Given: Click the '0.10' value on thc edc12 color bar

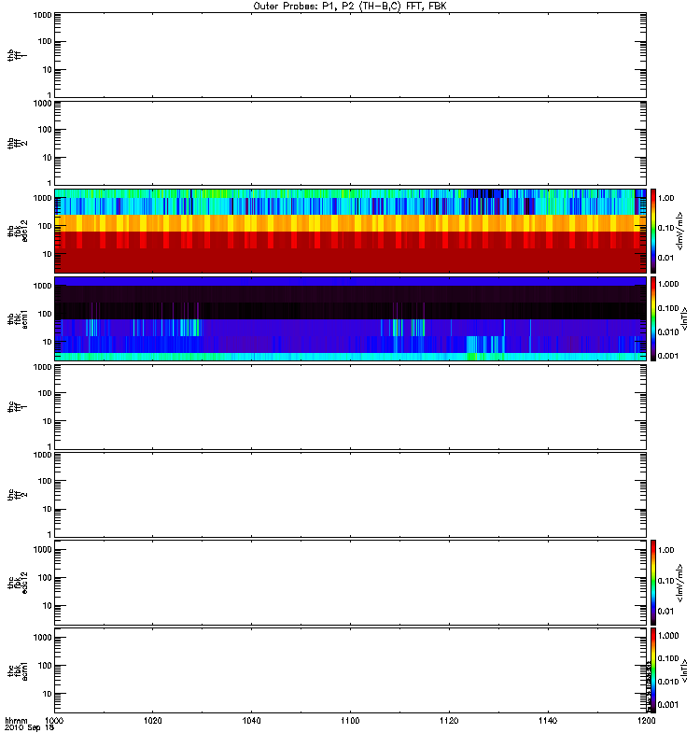Looking at the screenshot, I should click(666, 581).
